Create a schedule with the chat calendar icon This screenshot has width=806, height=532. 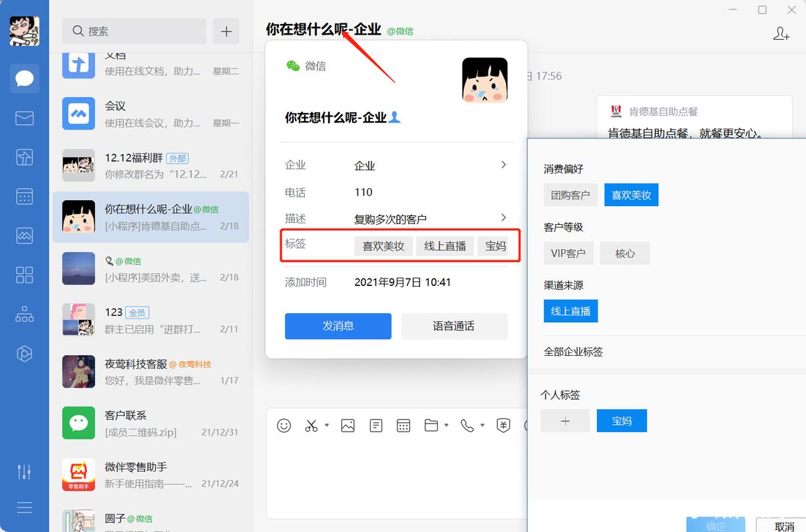403,426
